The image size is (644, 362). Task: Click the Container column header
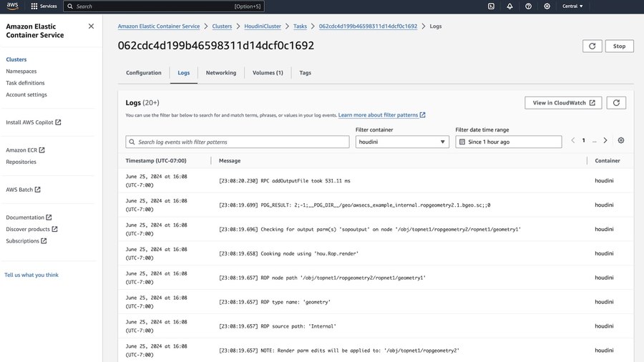(x=608, y=161)
